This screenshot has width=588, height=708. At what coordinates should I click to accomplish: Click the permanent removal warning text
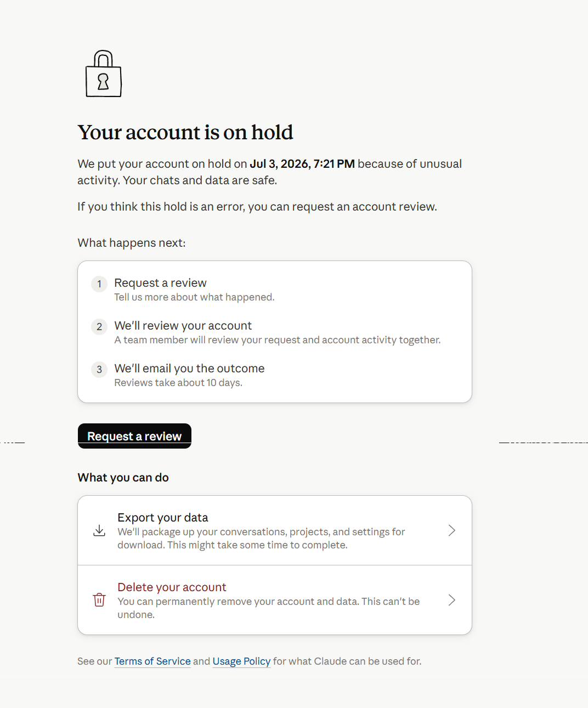point(269,608)
